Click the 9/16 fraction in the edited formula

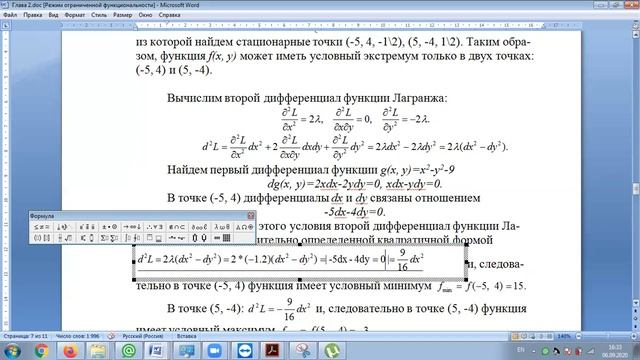click(402, 260)
